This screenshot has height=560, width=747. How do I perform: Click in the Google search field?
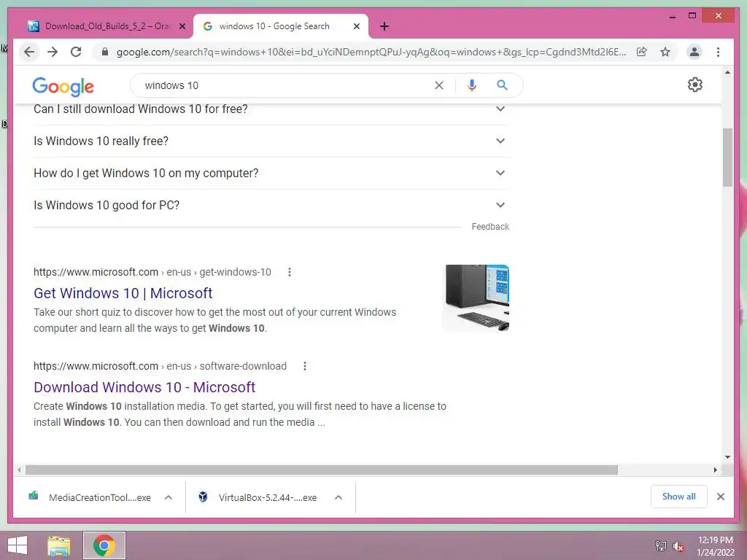[x=286, y=85]
